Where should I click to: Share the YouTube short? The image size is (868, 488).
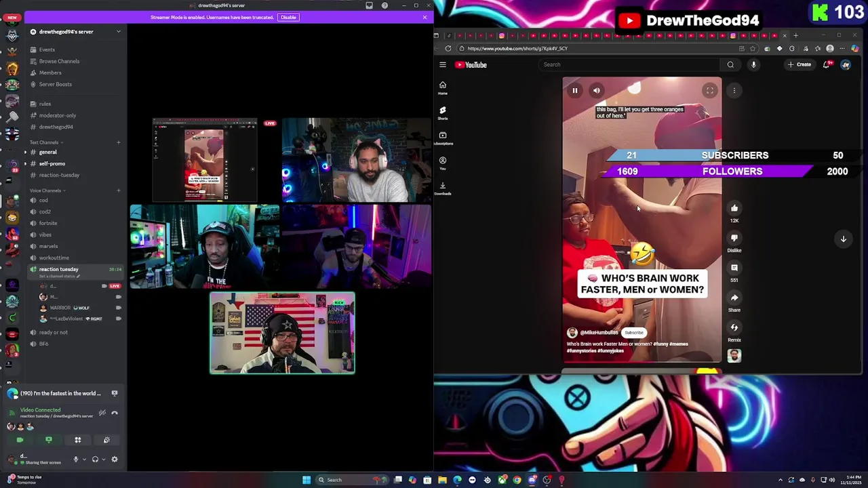(734, 298)
